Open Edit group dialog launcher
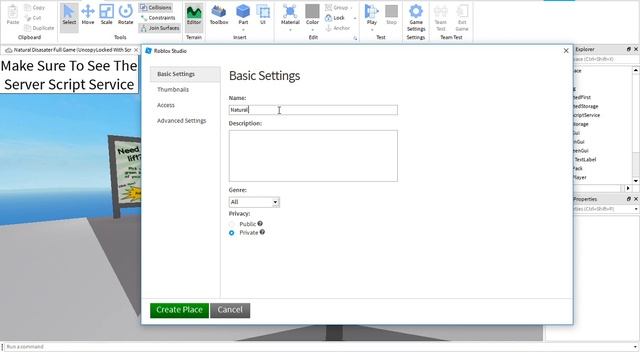Viewport: 640px width, 360px height. coord(355,38)
